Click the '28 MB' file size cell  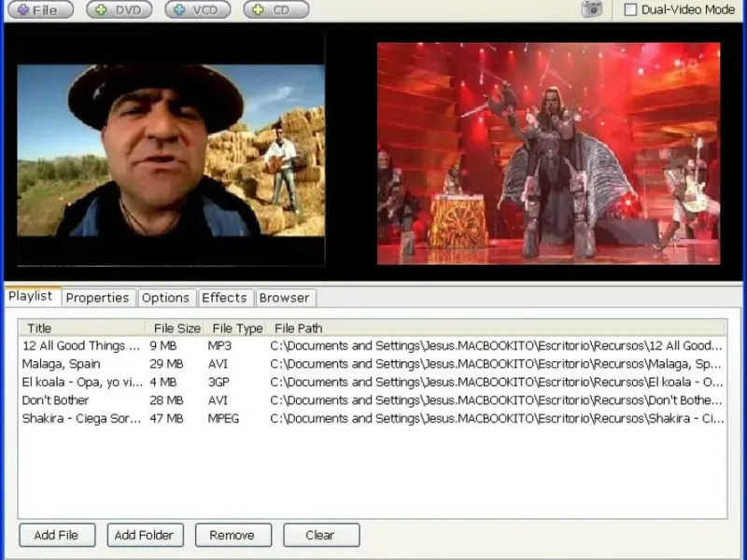[166, 400]
